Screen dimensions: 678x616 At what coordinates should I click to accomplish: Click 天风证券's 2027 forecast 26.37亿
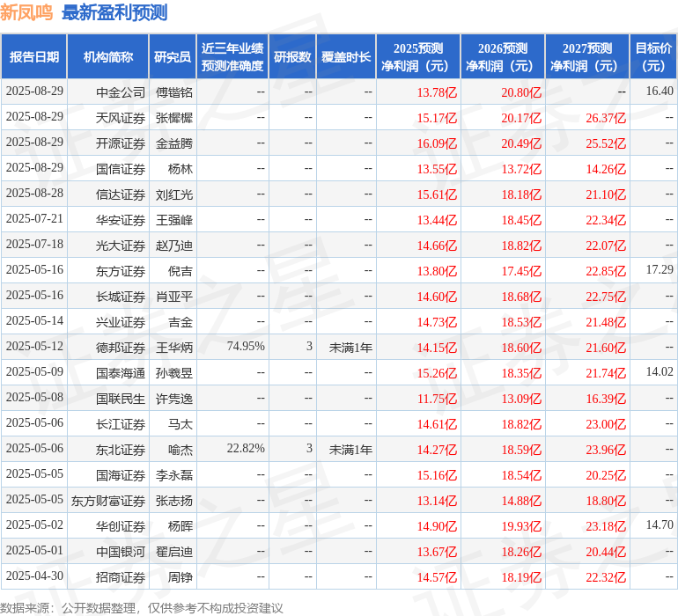coord(606,118)
